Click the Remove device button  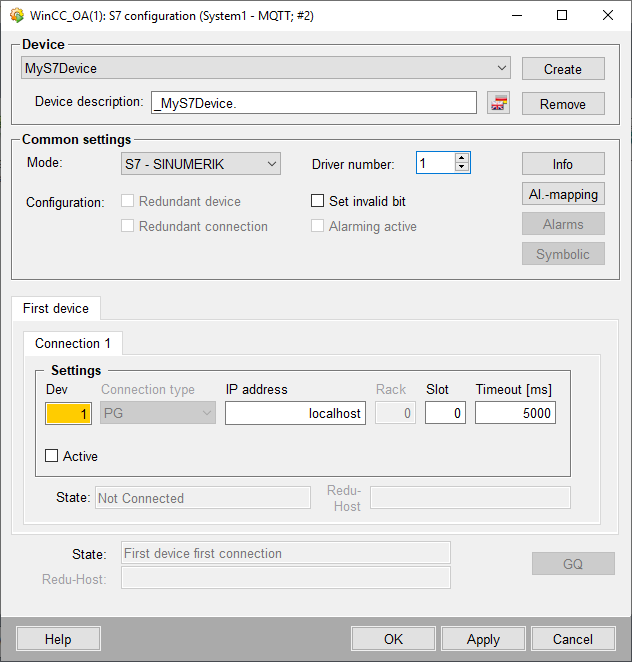tap(563, 104)
